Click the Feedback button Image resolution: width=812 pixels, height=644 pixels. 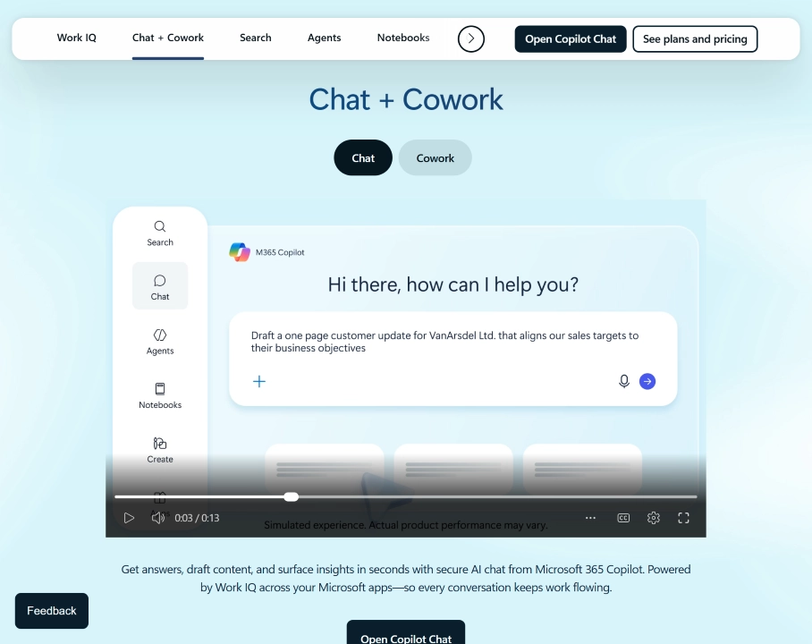pos(52,611)
